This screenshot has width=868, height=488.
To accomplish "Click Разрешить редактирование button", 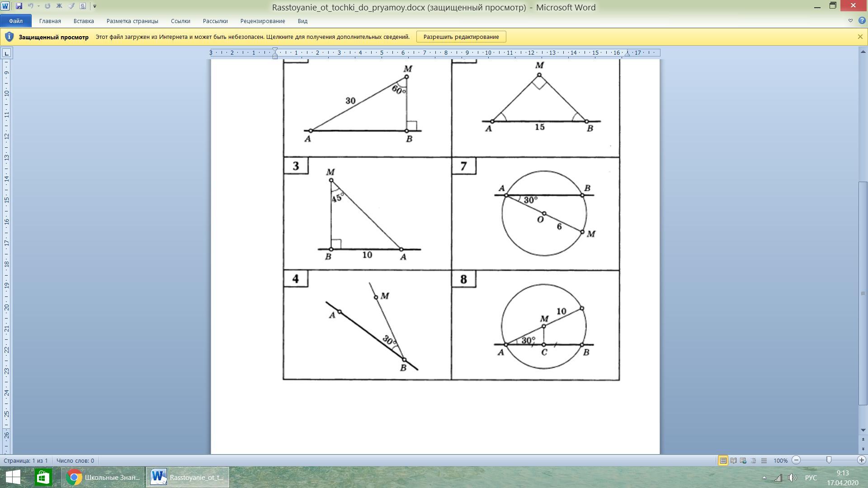I will click(x=461, y=37).
